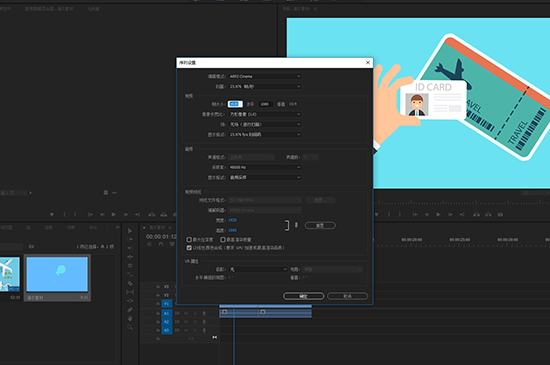Image resolution: width=550 pixels, height=365 pixels.
Task: Click the vertical frame size field showing 1080
Action: point(266,104)
